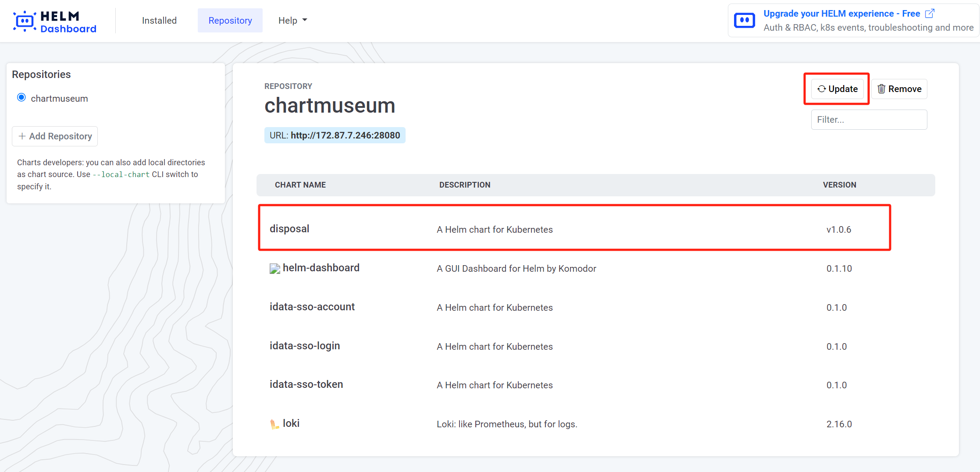Click the helm-dashboard chart thumbnail icon

[274, 268]
